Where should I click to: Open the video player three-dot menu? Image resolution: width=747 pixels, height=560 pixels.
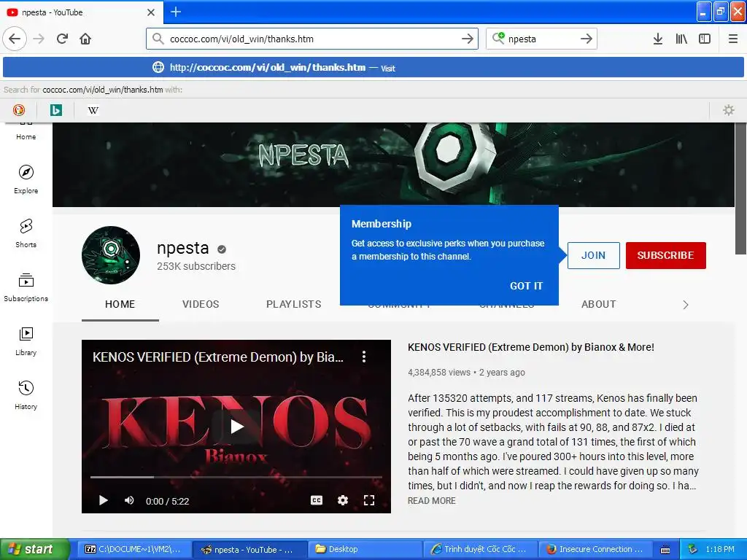[364, 357]
